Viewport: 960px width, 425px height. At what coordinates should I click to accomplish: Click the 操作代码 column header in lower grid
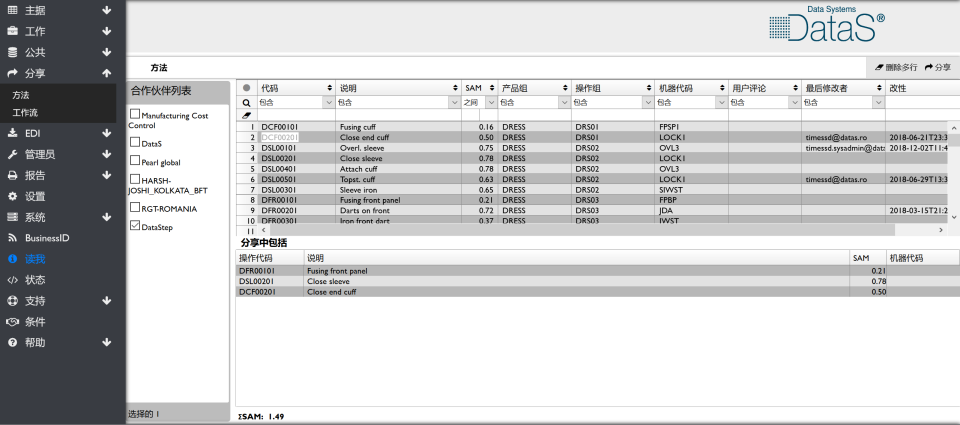[269, 258]
